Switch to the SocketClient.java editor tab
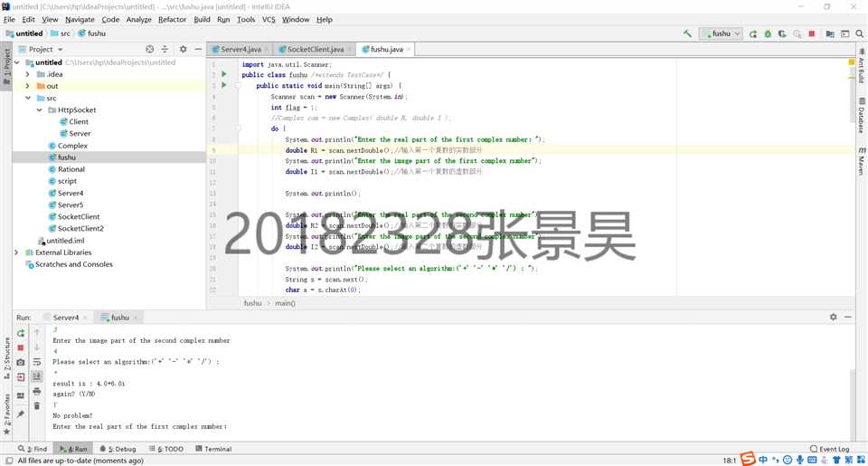The image size is (868, 466). coord(315,50)
